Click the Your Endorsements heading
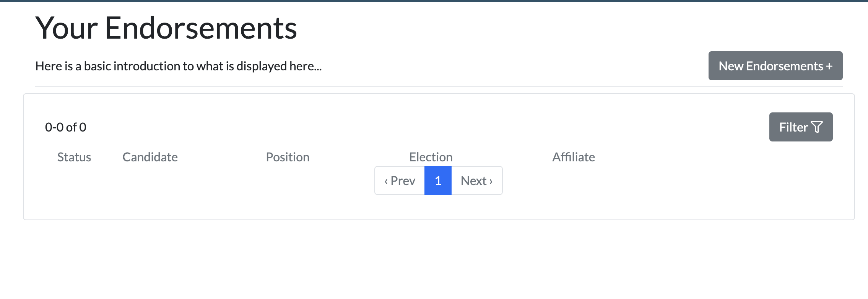 pos(166,28)
